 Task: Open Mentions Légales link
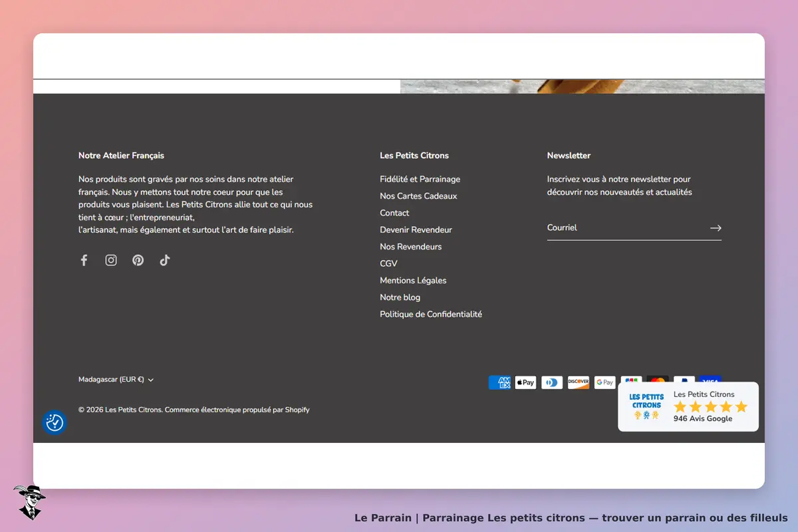[x=413, y=281]
